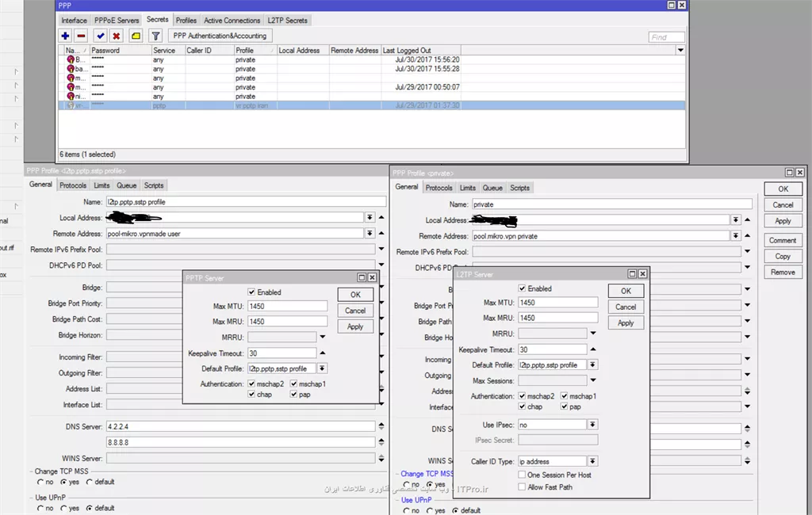The height and width of the screenshot is (515, 812).
Task: Click the 1450 Max MTU field in L2TP Server
Action: [x=557, y=303]
